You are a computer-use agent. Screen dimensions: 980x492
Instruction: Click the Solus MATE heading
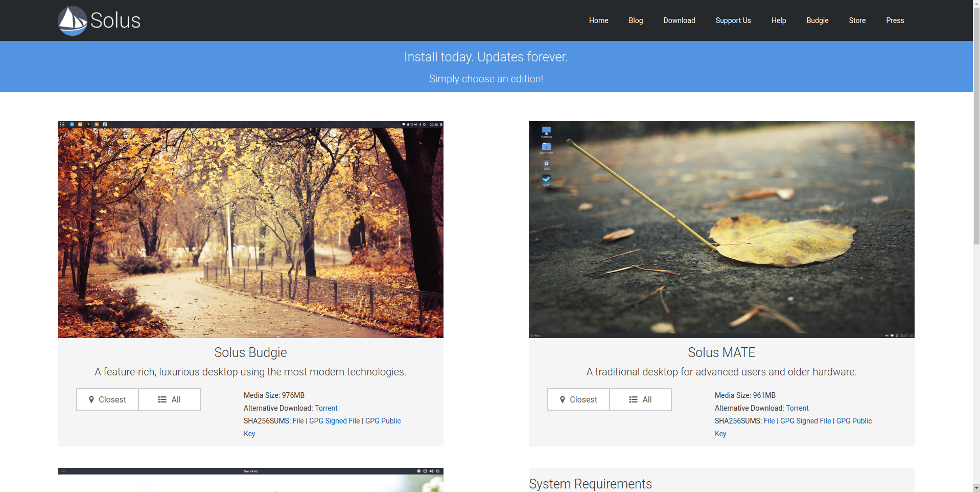coord(721,352)
